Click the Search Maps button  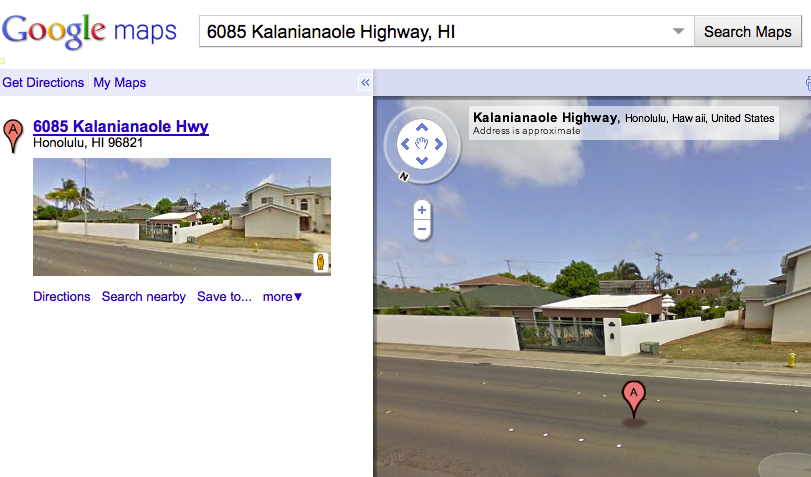(747, 32)
